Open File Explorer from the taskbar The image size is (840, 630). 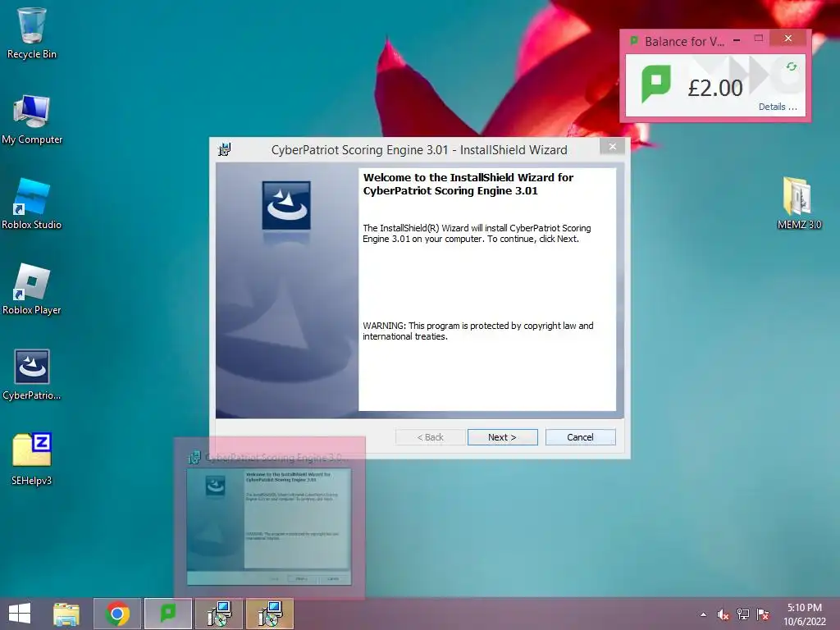click(66, 614)
